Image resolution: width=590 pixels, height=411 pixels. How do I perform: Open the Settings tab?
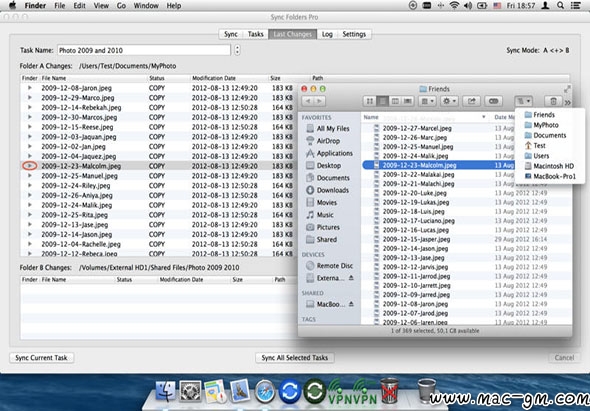[354, 34]
